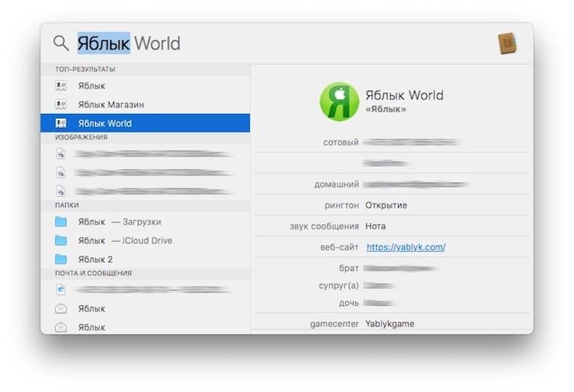The image size is (574, 392).
Task: Click folder icon for Яблык — iCloud Drive
Action: click(x=61, y=240)
